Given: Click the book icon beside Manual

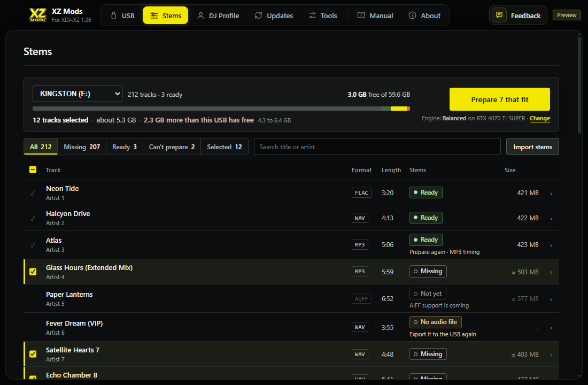Looking at the screenshot, I should click(x=361, y=16).
